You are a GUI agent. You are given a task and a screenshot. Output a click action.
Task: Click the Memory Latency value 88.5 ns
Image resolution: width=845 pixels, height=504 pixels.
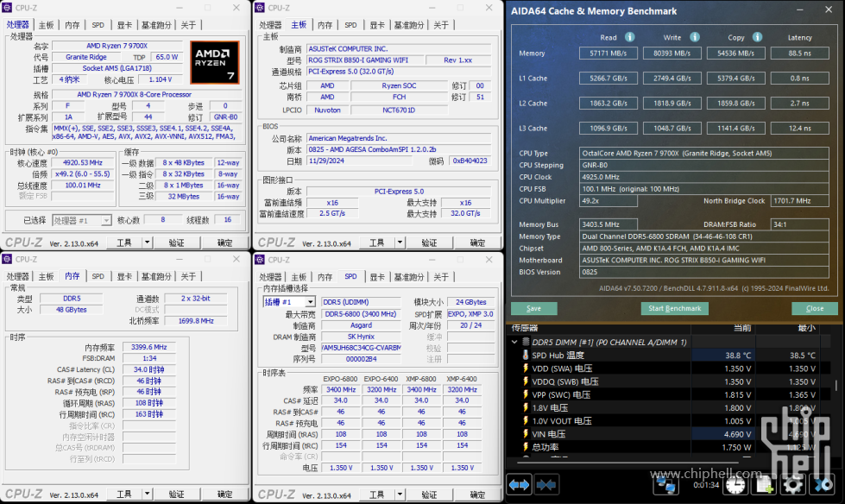pos(800,54)
